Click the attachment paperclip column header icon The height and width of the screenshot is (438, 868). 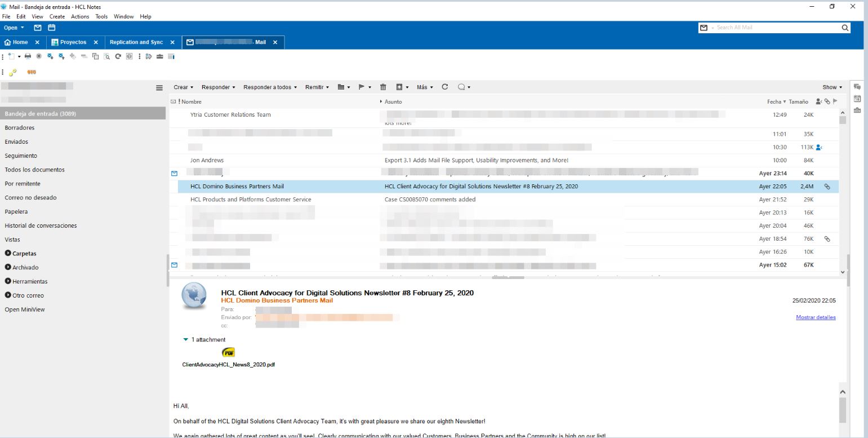click(827, 101)
